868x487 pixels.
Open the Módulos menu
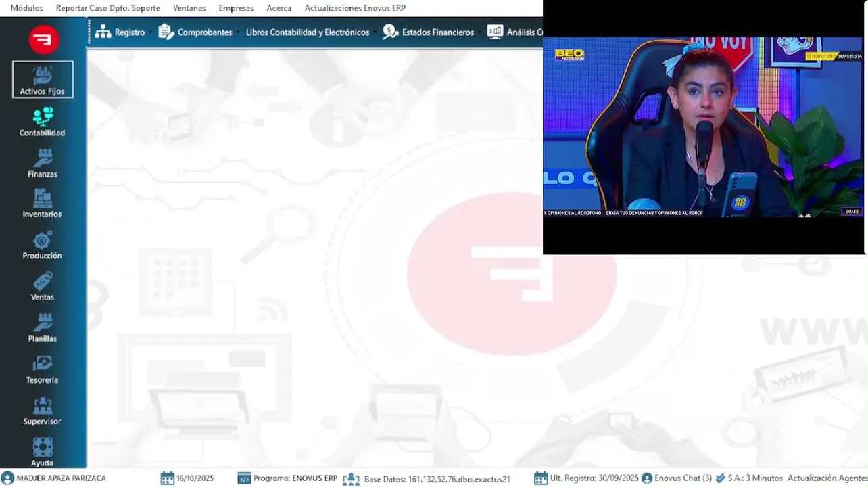pos(26,8)
